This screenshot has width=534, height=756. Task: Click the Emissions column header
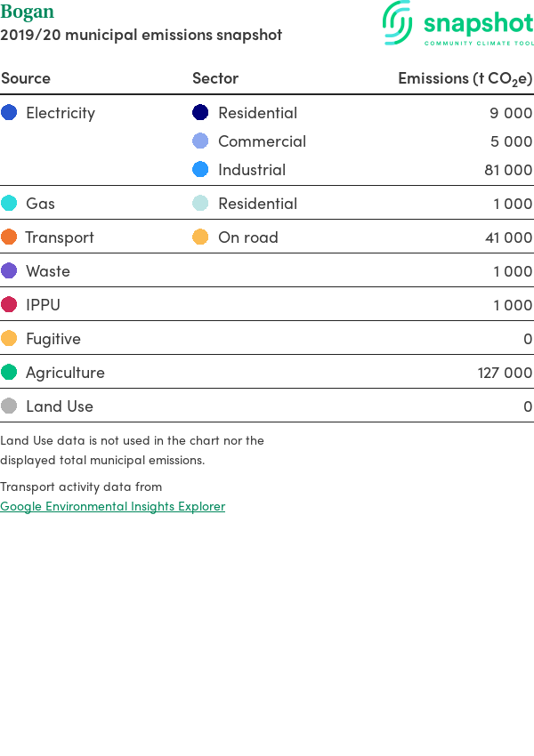coord(465,78)
